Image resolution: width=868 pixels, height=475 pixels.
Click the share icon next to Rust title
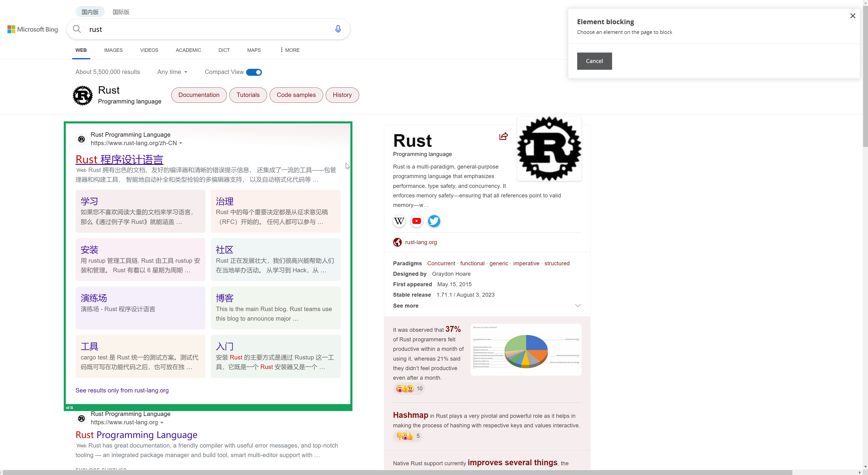503,136
